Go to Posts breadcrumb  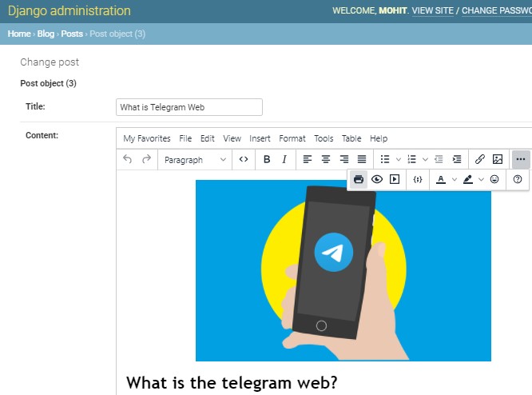pyautogui.click(x=72, y=34)
